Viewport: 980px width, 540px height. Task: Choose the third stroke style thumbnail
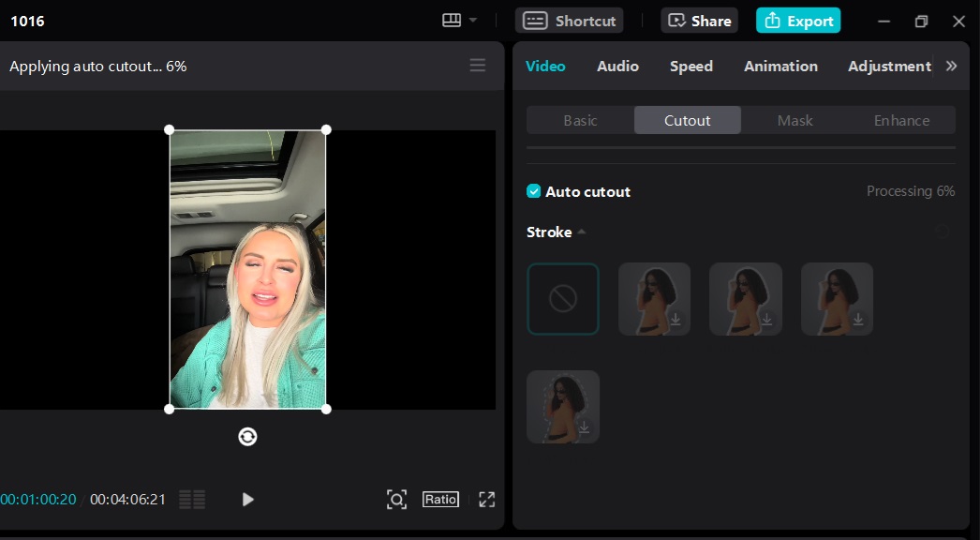837,299
